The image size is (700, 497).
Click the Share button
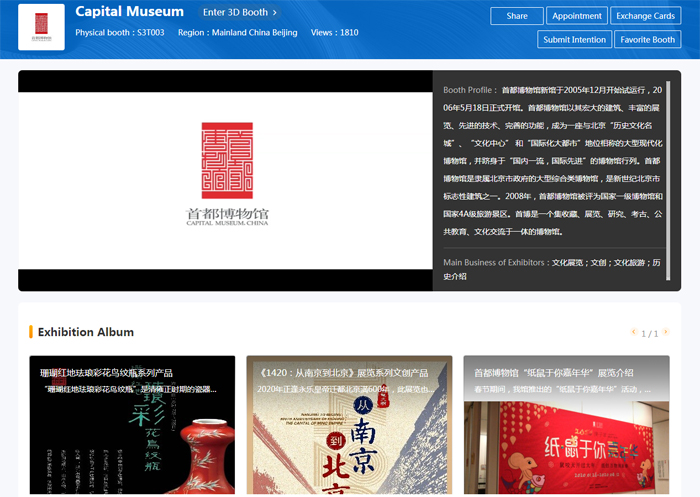[517, 16]
